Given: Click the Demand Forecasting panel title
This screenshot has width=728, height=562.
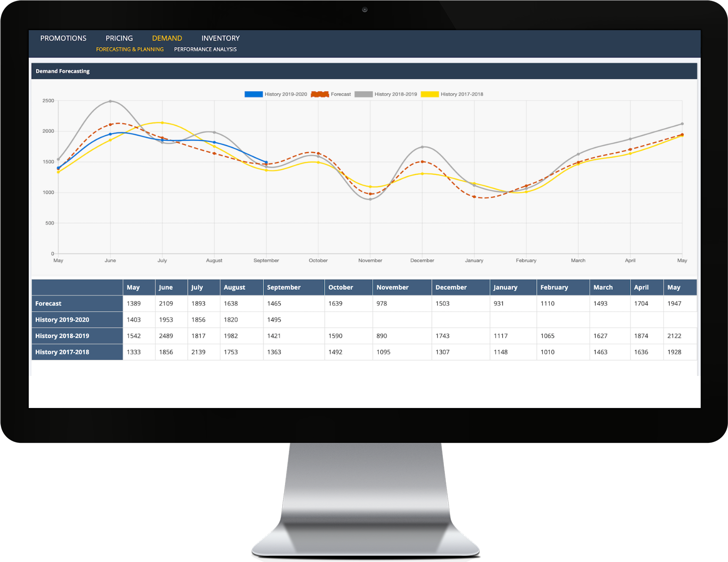Looking at the screenshot, I should (63, 71).
